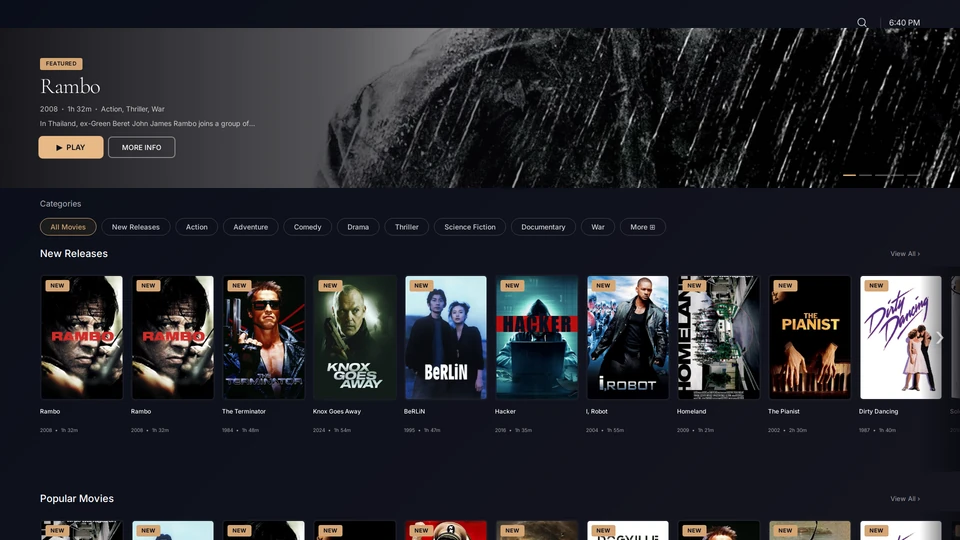Click the 'The Pianist' title text
The height and width of the screenshot is (540, 960).
(784, 411)
